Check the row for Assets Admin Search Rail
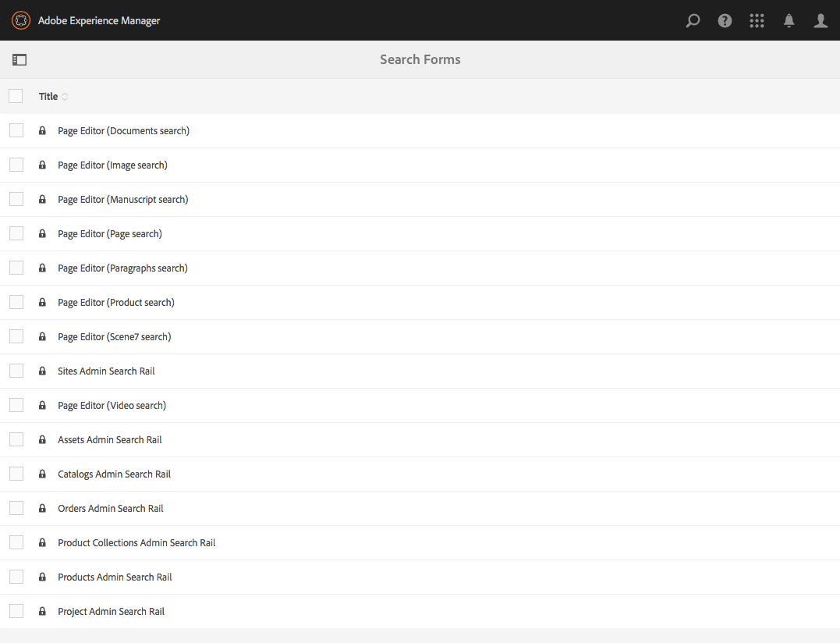840x643 pixels. coord(16,439)
